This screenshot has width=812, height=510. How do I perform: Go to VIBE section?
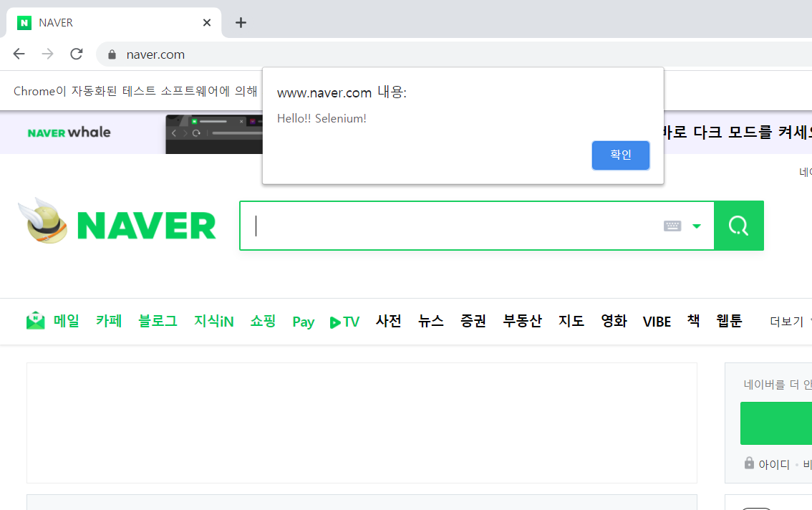(x=657, y=322)
